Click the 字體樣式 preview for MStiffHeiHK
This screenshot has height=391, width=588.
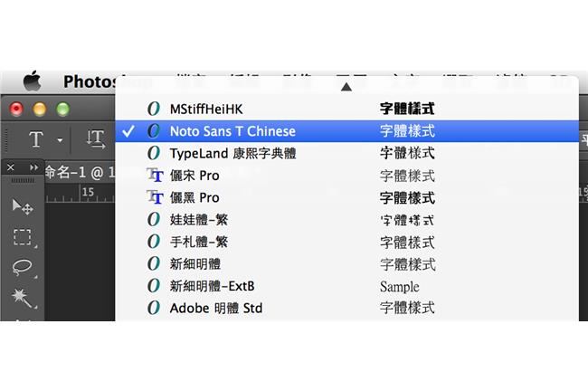(x=407, y=109)
